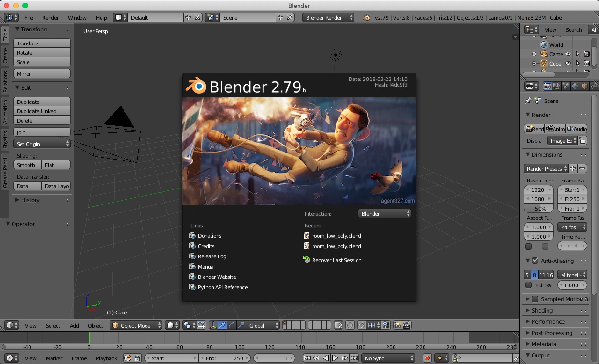Open the timeline Marker menu
The width and height of the screenshot is (599, 364).
(54, 358)
